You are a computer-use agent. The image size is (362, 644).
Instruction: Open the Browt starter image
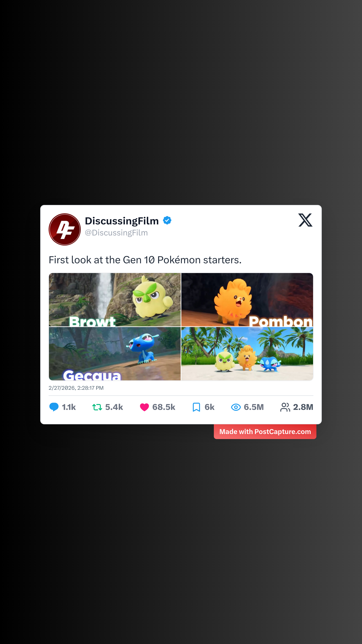pyautogui.click(x=115, y=300)
